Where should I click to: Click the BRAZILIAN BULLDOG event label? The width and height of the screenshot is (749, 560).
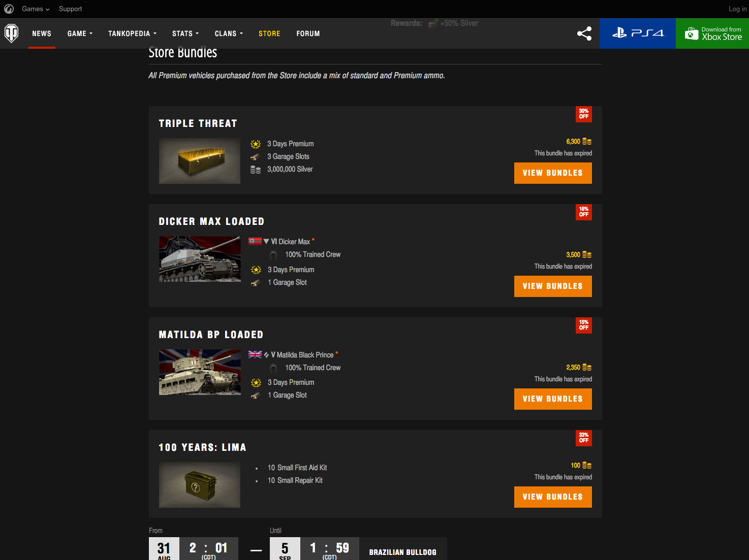(402, 552)
